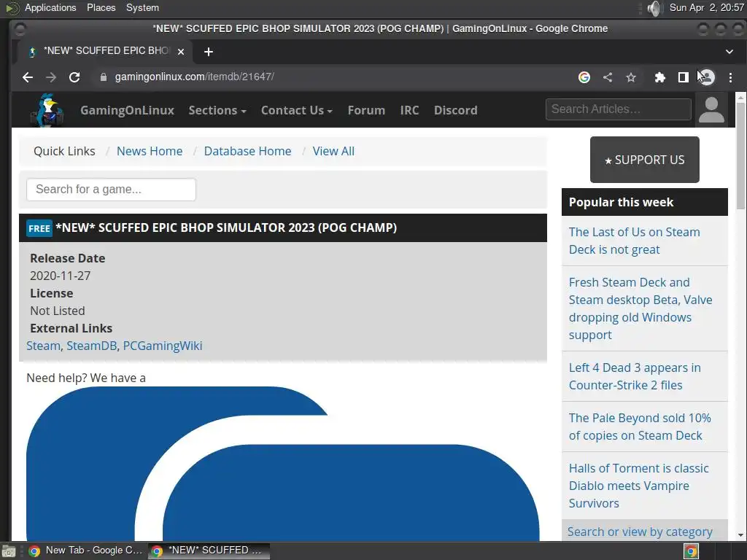This screenshot has width=747, height=560.
Task: Click the News Home quick link
Action: pos(150,151)
